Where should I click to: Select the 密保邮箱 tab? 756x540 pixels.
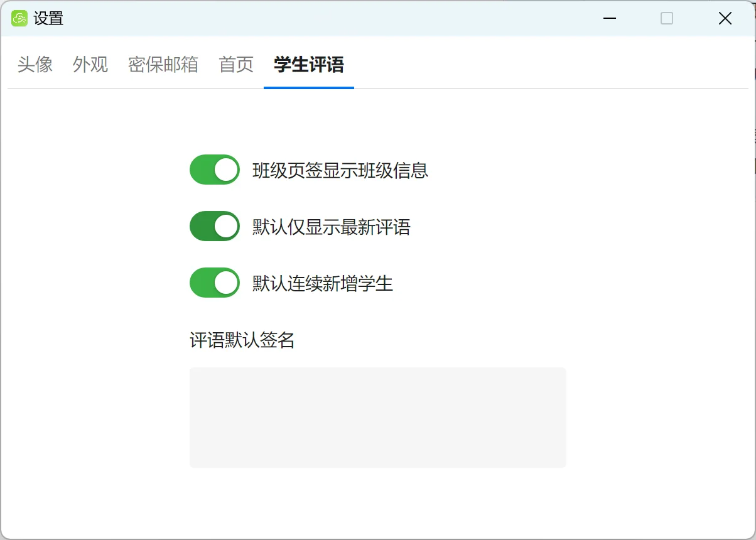(163, 64)
